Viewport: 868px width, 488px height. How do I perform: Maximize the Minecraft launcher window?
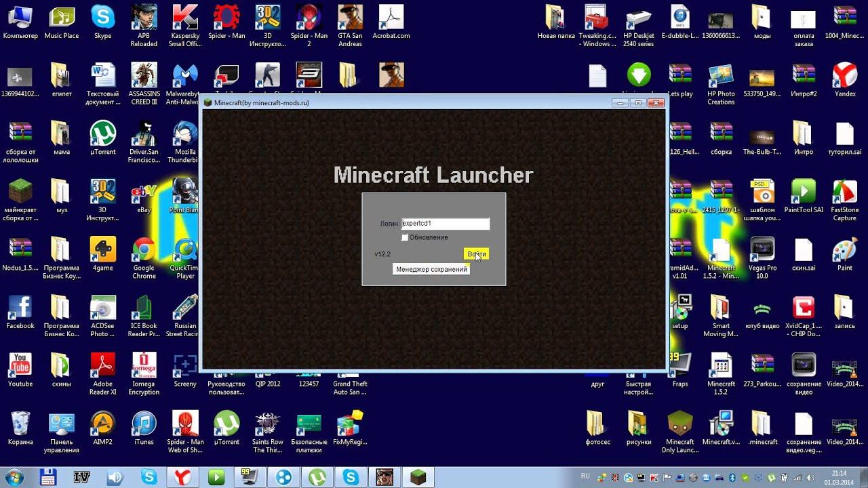637,103
